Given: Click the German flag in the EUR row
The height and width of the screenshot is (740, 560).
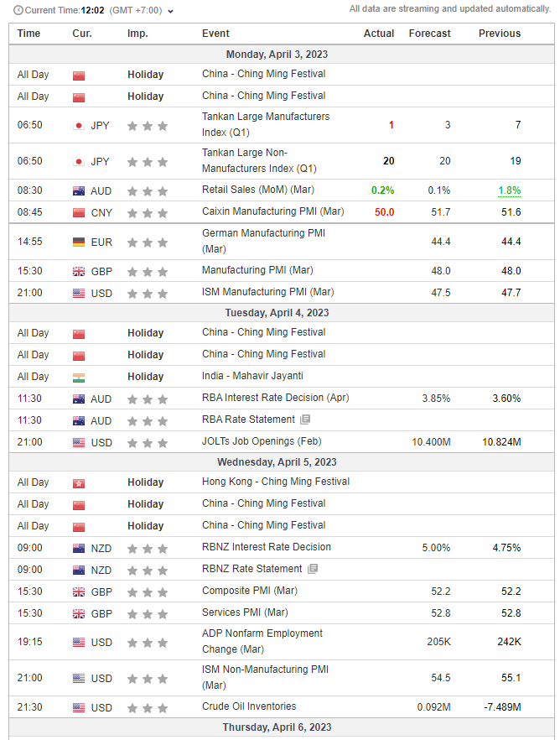Looking at the screenshot, I should pos(79,242).
